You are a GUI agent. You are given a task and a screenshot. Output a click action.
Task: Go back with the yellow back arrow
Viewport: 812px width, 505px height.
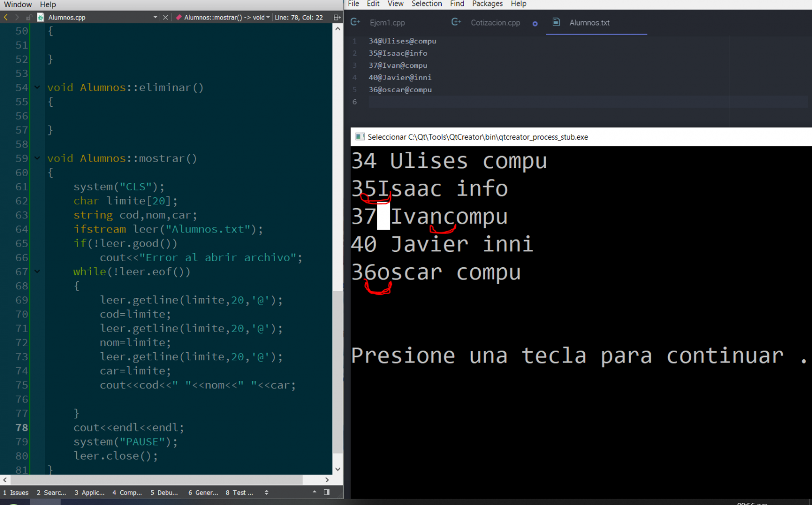click(x=6, y=17)
